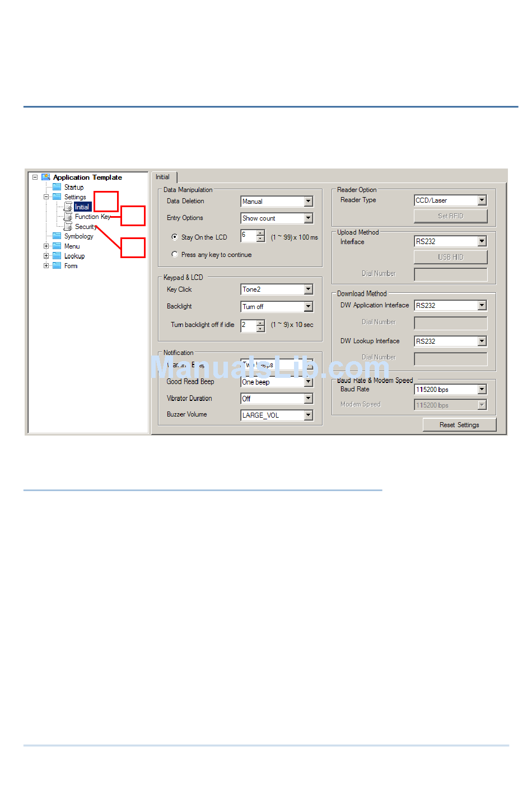532x795 pixels.
Task: Open the Good Read Beep dropdown
Action: coord(309,382)
